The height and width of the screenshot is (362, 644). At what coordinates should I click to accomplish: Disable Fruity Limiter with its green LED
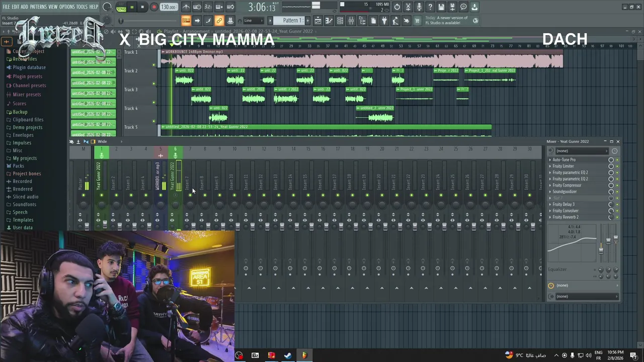[x=617, y=166]
